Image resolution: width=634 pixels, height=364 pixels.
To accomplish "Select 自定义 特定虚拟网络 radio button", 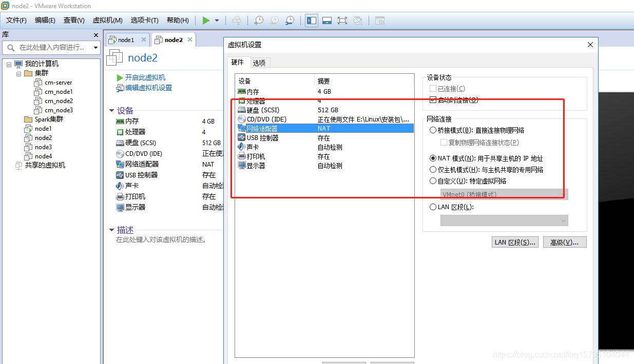I will pos(433,181).
